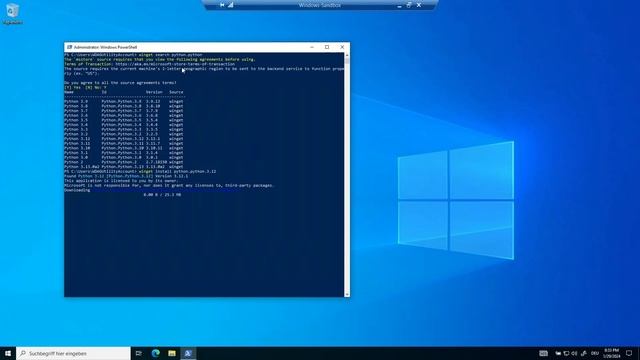Click the 'Python.Python.3.10' ID entry
Screen dimensions: 640x360
123,148
